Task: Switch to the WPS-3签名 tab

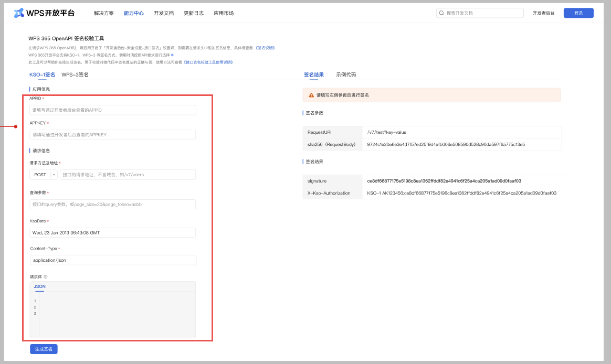Action: [x=75, y=75]
